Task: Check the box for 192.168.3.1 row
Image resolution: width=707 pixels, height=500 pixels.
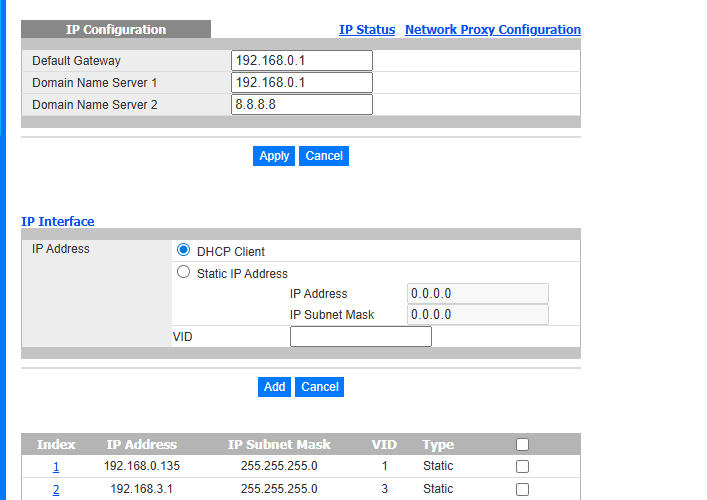Action: tap(522, 489)
